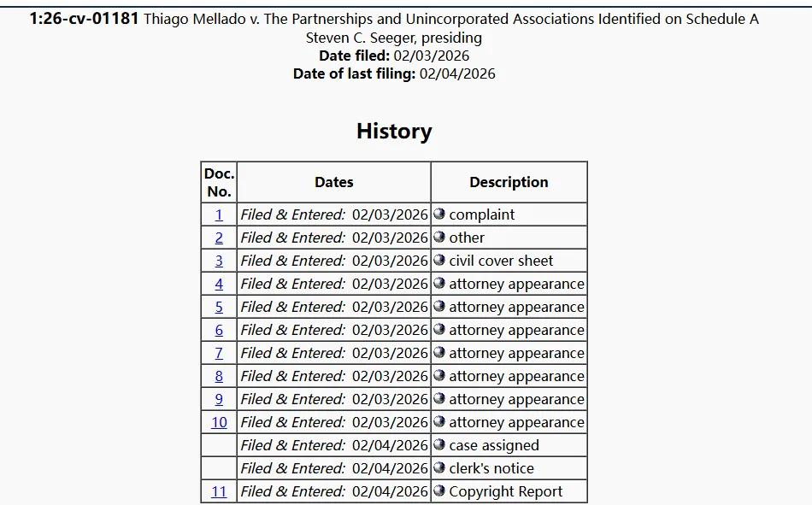Image resolution: width=812 pixels, height=505 pixels.
Task: Open document number 1 link
Action: click(x=219, y=214)
